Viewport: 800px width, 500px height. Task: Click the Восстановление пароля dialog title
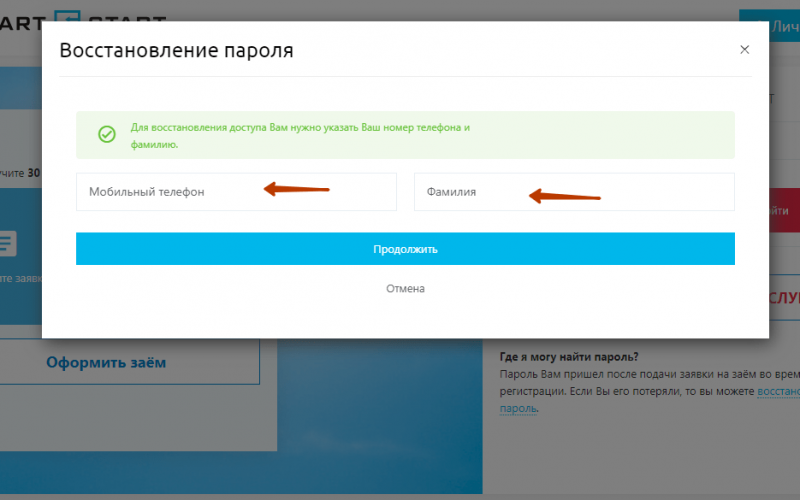click(177, 50)
